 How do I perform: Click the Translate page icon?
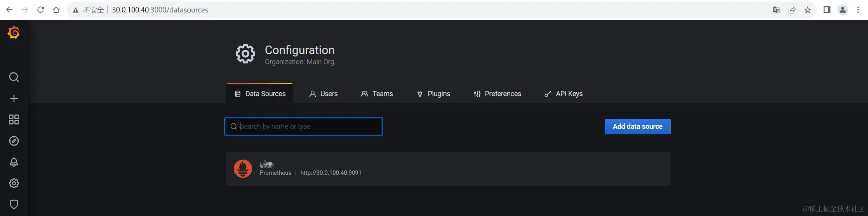776,10
